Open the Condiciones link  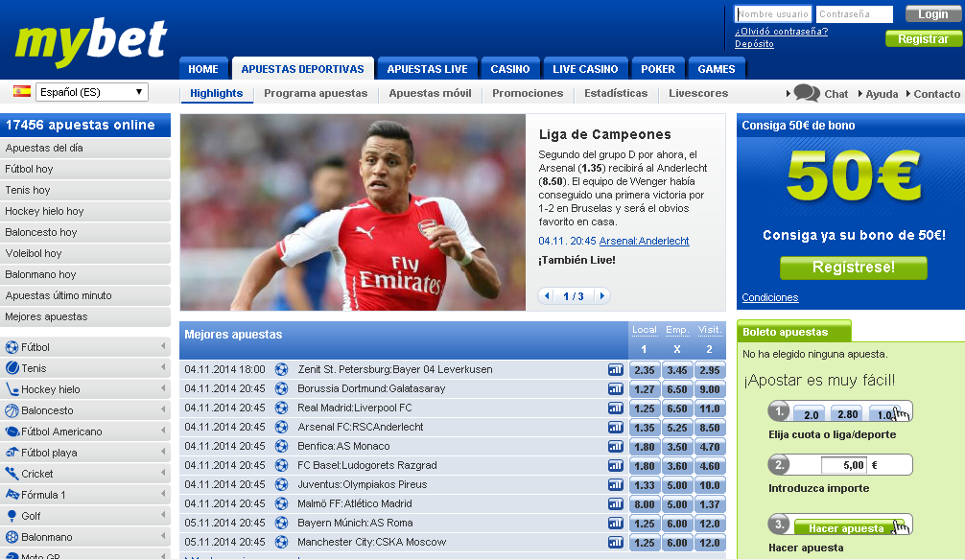770,297
